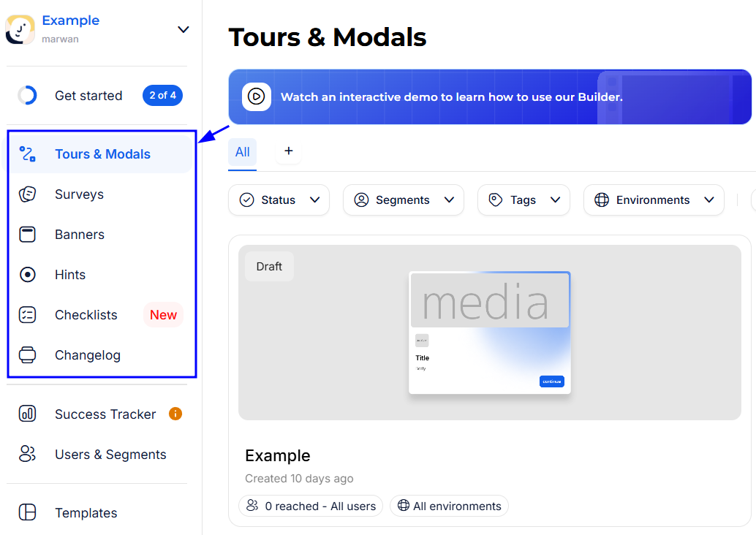Viewport: 756px width, 535px height.
Task: Click the Changelog icon in sidebar
Action: 27,355
